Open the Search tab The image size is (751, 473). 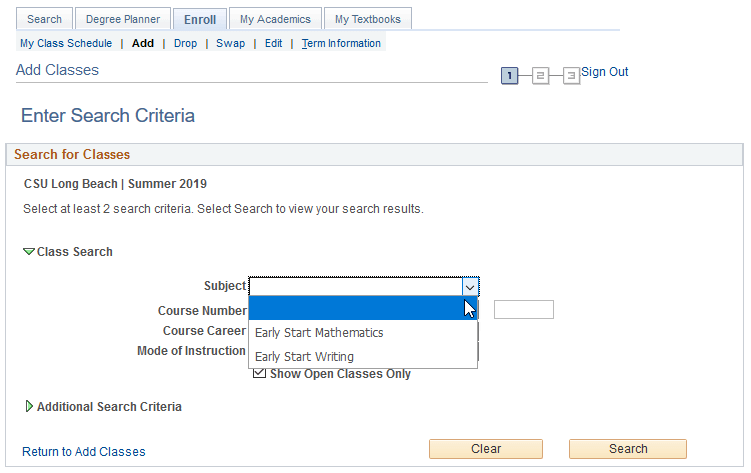pyautogui.click(x=45, y=19)
